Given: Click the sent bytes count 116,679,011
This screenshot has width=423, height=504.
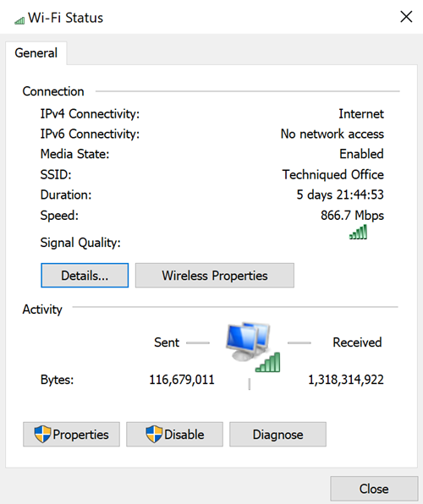Looking at the screenshot, I should 182,380.
